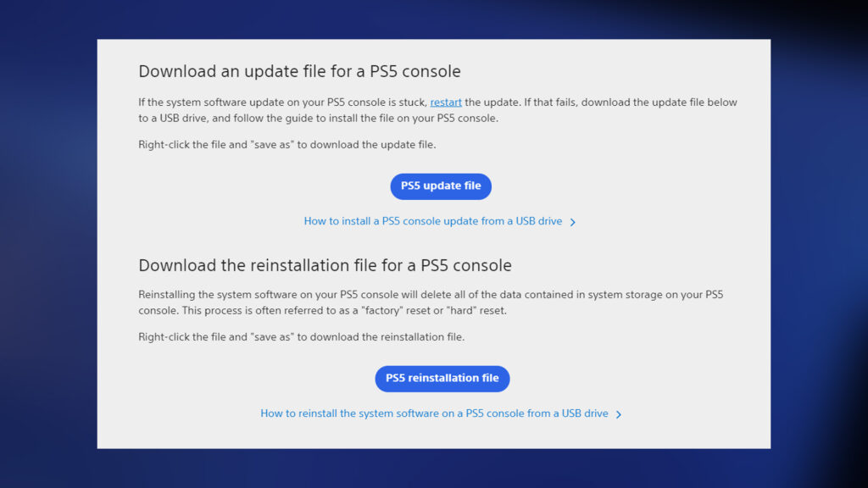Download the PS5 reinstallation file
Screen dimensions: 868x488
pyautogui.click(x=442, y=379)
